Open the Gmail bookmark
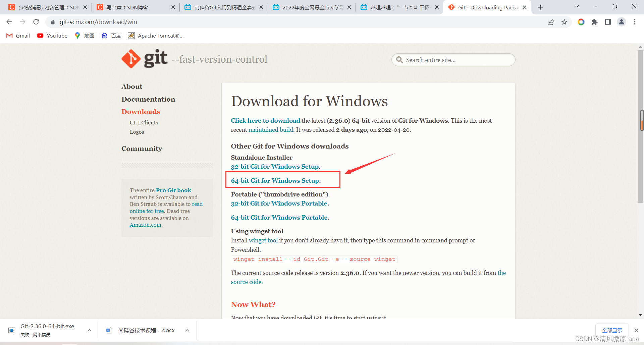Viewport: 644px width, 345px height. click(x=18, y=36)
